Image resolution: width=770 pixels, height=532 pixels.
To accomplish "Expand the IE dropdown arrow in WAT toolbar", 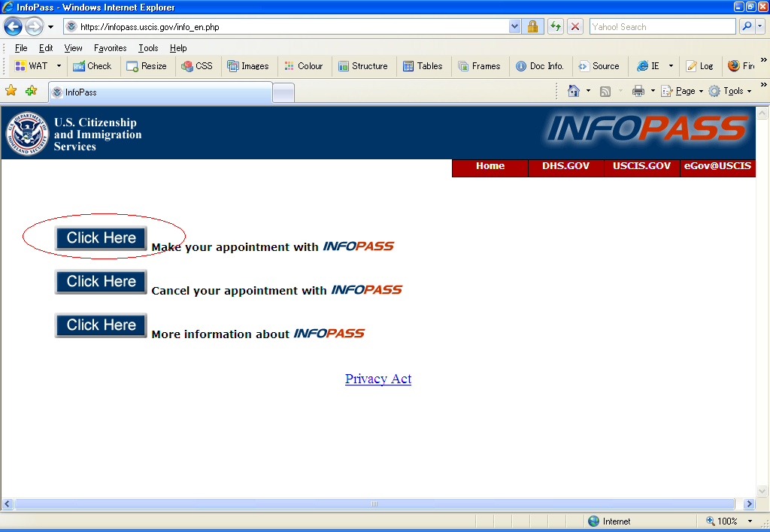I will click(671, 66).
